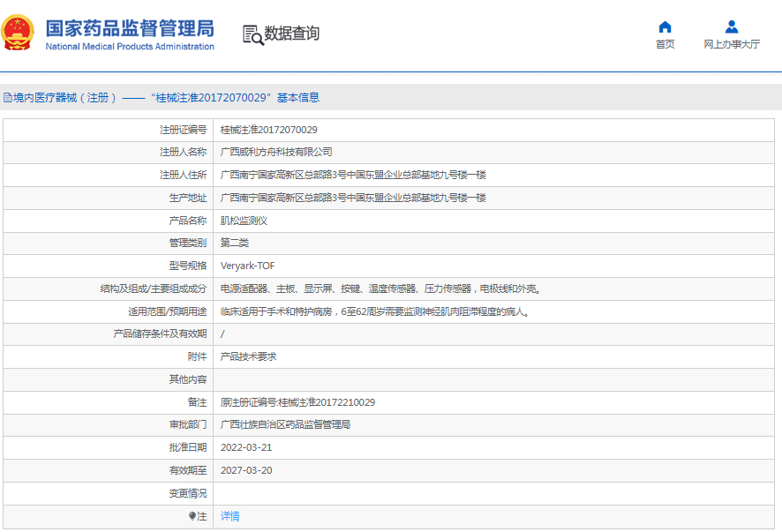The image size is (782, 532).
Task: Click the approval date 2022-03-21
Action: click(246, 447)
